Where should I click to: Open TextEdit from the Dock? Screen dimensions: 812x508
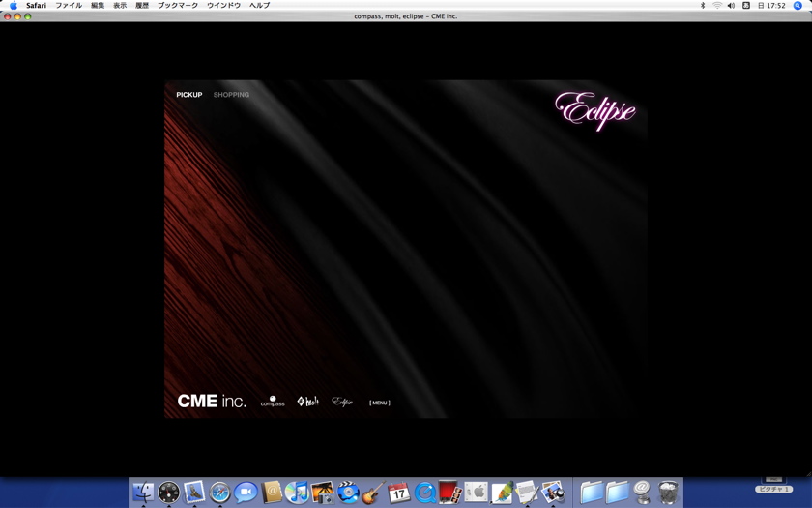(527, 492)
